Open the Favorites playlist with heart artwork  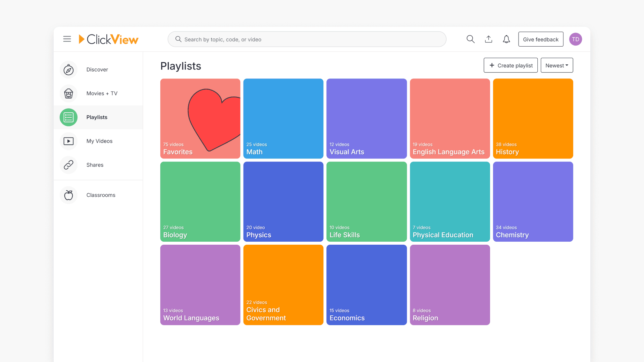pos(200,119)
